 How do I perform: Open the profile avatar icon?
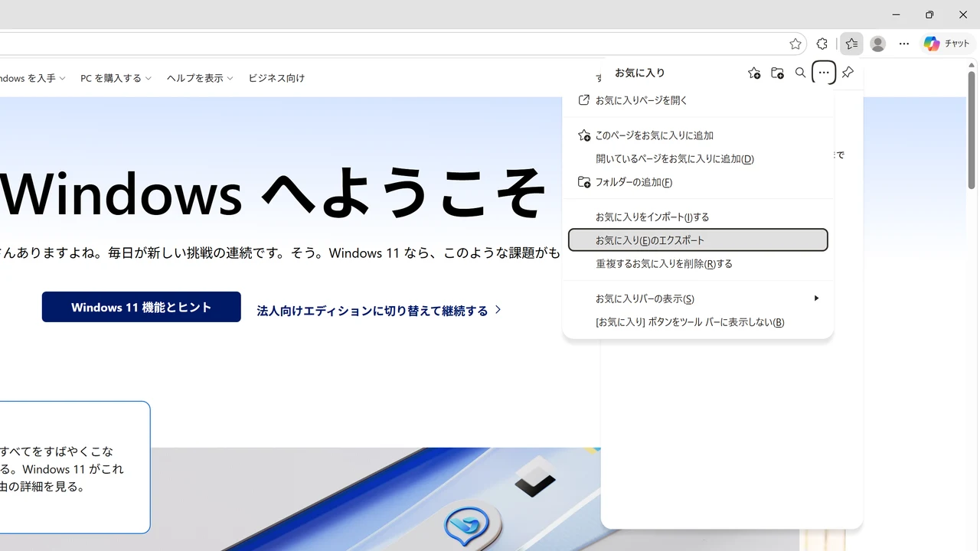[878, 44]
